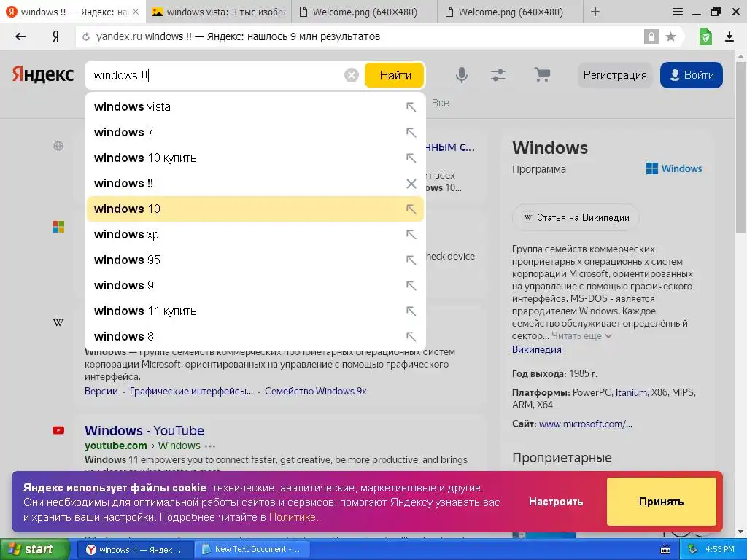Open the 'Windows - YouTube' result title
747x560 pixels.
pyautogui.click(x=144, y=430)
